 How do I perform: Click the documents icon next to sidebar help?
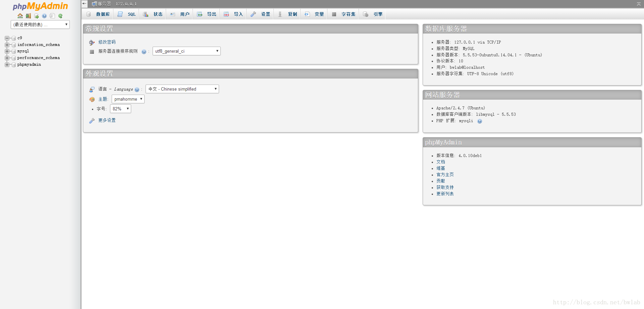pos(52,16)
